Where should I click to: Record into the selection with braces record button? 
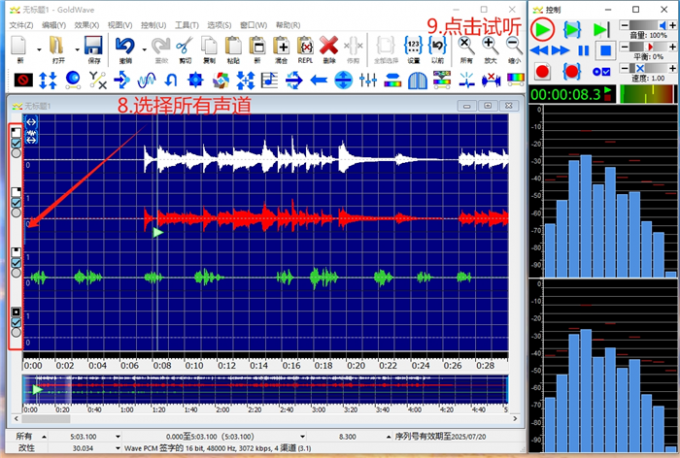[x=572, y=71]
